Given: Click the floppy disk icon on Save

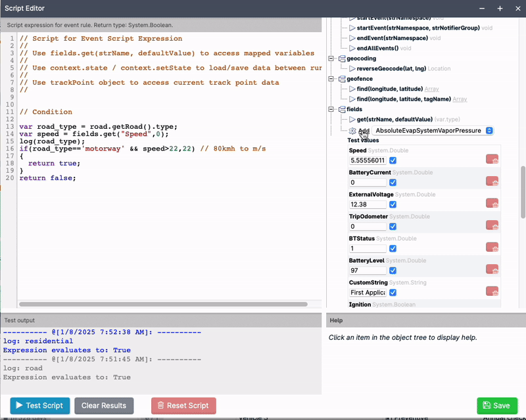Looking at the screenshot, I should 487,406.
